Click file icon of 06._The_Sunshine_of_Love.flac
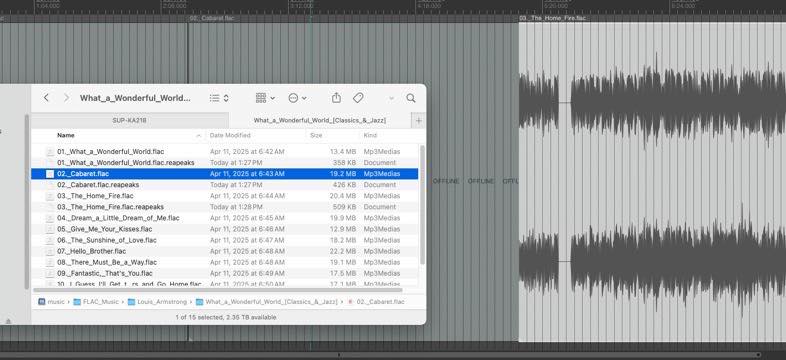Viewport: 786px width, 360px height. click(x=50, y=240)
